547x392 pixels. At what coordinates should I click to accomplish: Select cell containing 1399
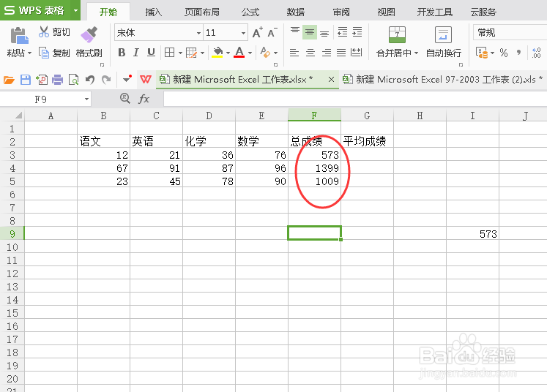point(314,168)
